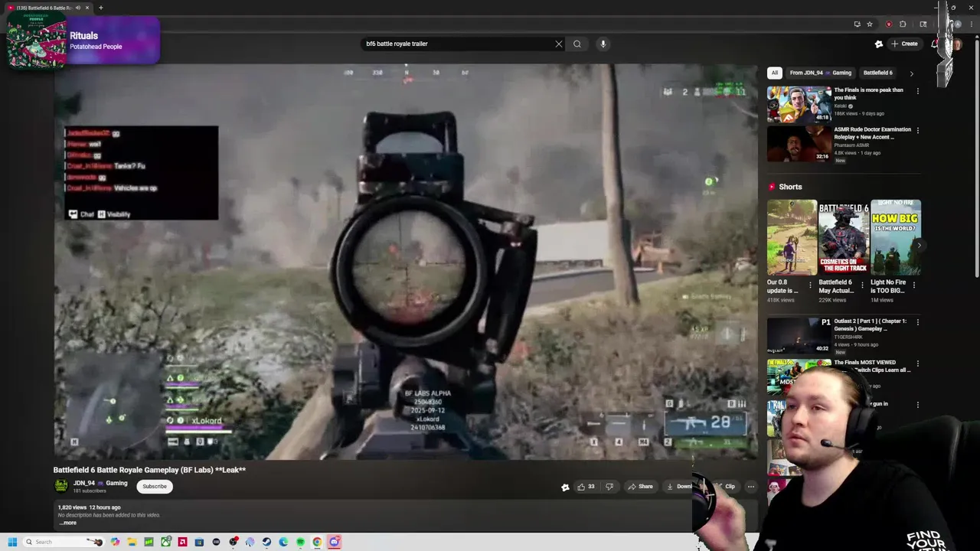Open the 'Battlefield 6 May Actual...' Short
This screenshot has width=980, height=551.
(844, 237)
